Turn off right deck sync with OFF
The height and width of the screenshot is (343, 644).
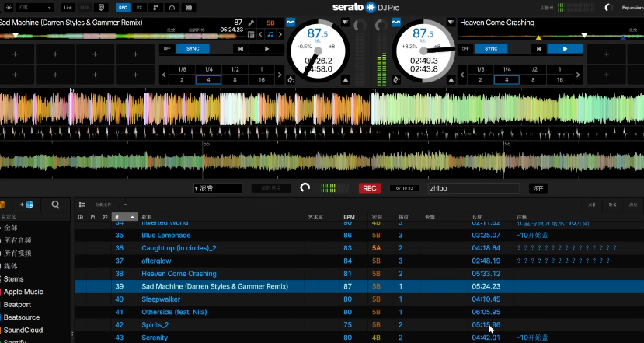(465, 48)
